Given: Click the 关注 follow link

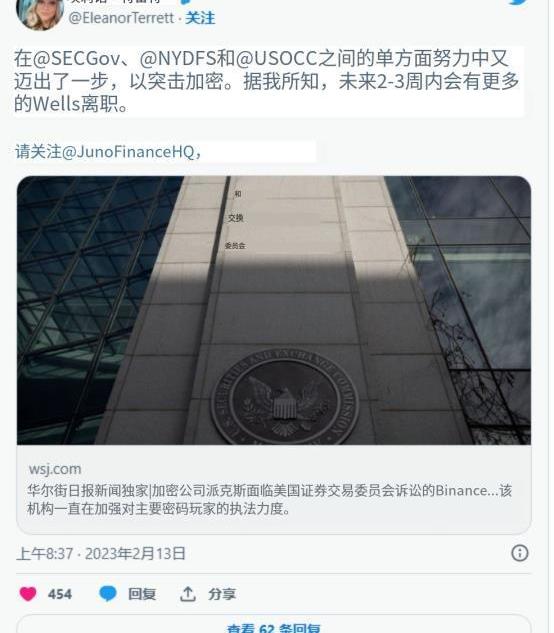Looking at the screenshot, I should pyautogui.click(x=200, y=18).
